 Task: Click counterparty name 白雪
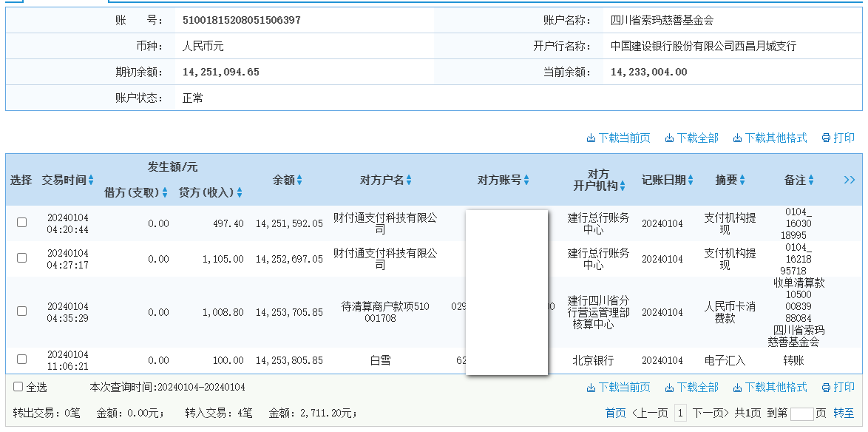pyautogui.click(x=380, y=360)
